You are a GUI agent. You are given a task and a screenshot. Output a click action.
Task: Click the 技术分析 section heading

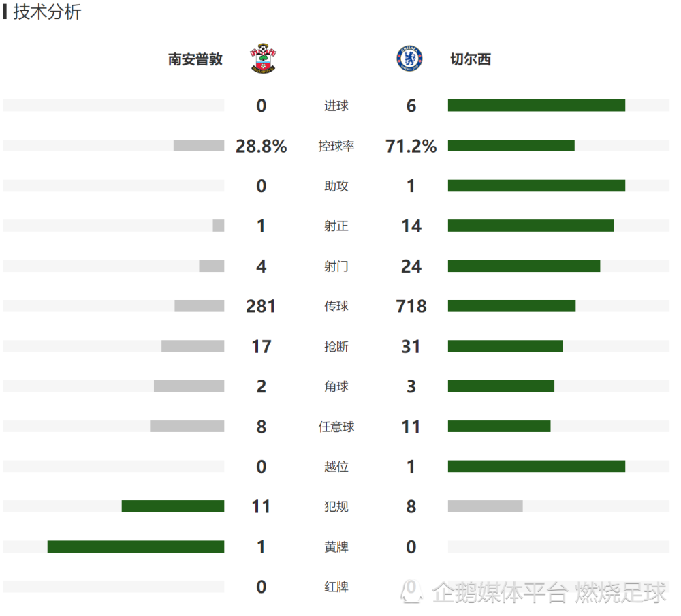click(x=46, y=12)
